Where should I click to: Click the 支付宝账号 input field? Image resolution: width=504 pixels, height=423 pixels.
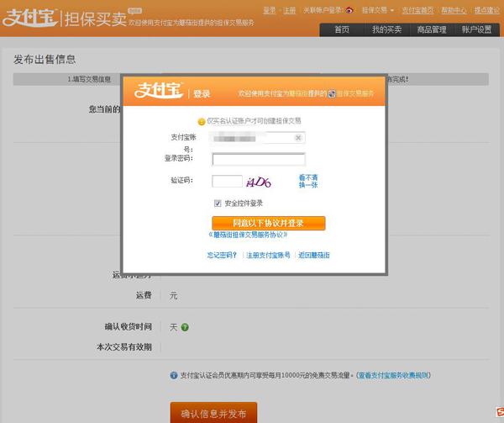[x=258, y=138]
